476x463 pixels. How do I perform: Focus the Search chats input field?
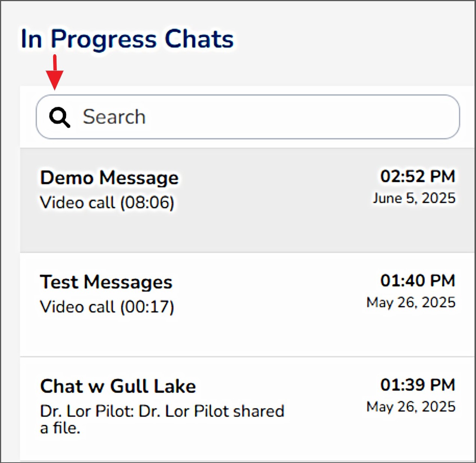[x=247, y=117]
